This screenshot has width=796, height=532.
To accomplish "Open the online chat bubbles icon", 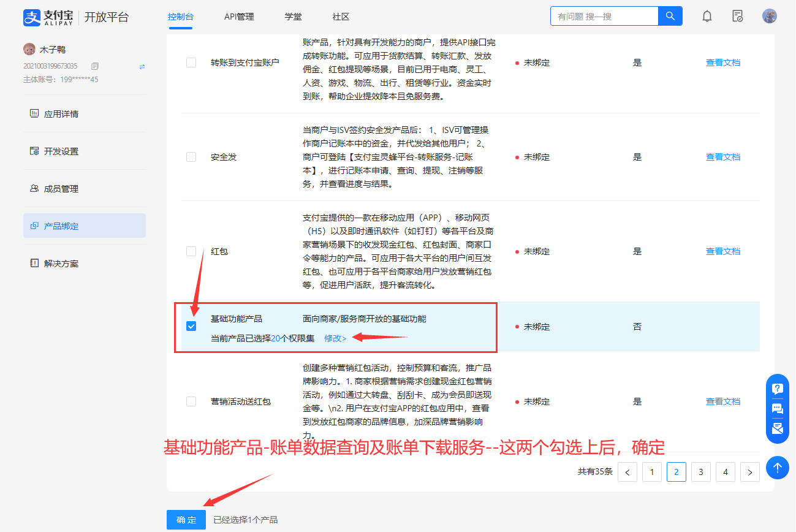I will pos(777,408).
